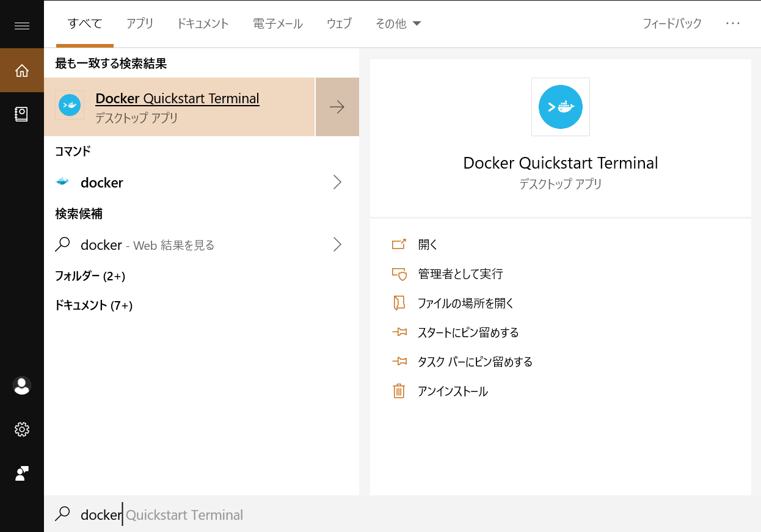Viewport: 761px width, 532px height.
Task: Expand chevron for docker command
Action: [x=337, y=182]
